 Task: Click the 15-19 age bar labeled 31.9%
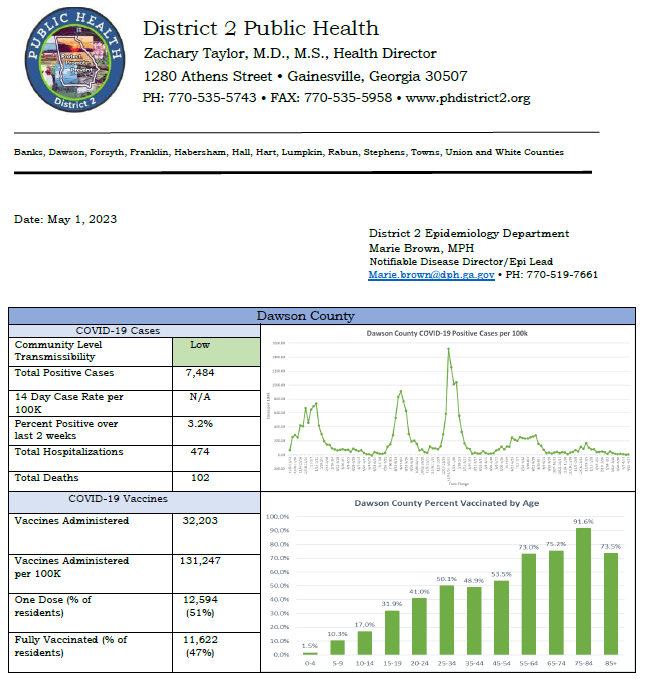pyautogui.click(x=392, y=633)
